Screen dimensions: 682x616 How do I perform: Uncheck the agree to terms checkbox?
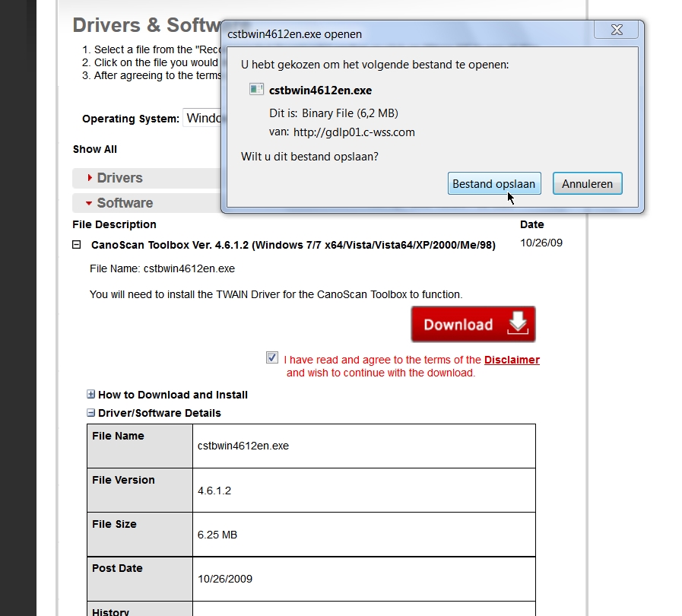pyautogui.click(x=272, y=357)
